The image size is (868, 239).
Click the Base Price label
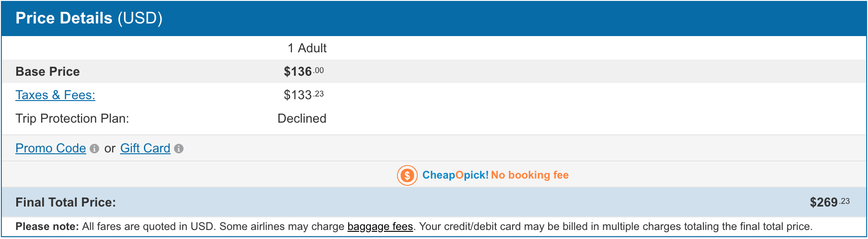(x=47, y=72)
